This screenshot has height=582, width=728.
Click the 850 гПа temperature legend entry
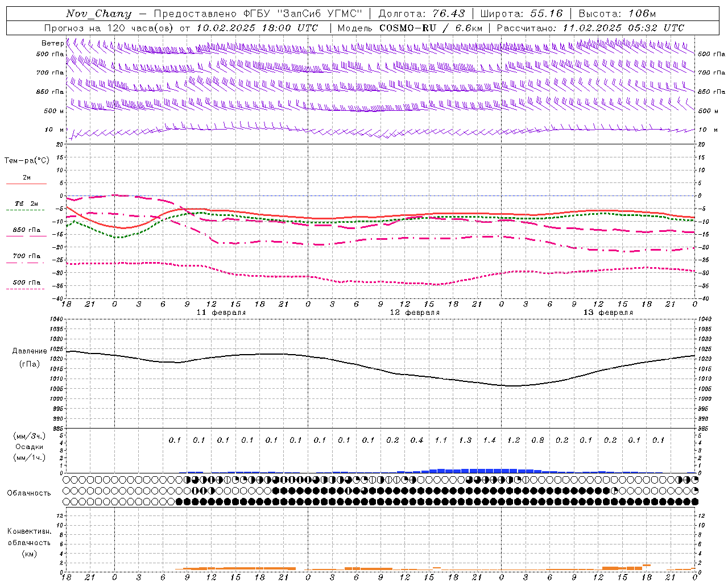(x=27, y=230)
